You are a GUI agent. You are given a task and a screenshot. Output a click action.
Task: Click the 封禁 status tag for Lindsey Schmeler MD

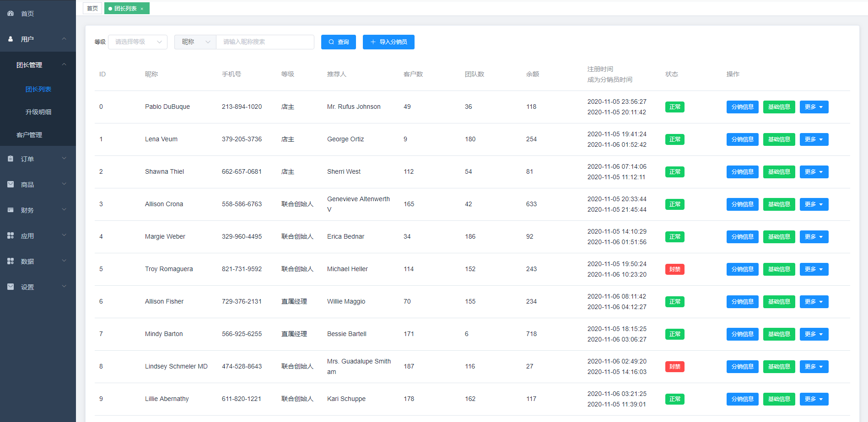click(x=675, y=367)
